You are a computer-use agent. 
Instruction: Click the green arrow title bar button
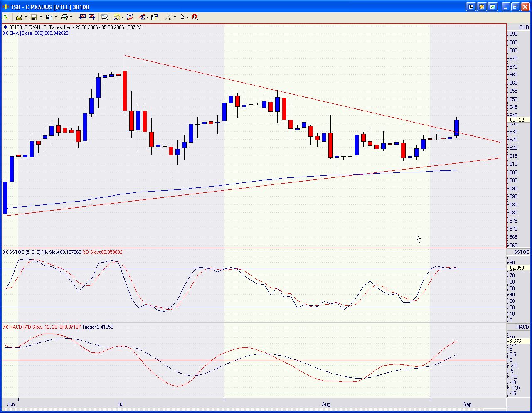(x=493, y=7)
